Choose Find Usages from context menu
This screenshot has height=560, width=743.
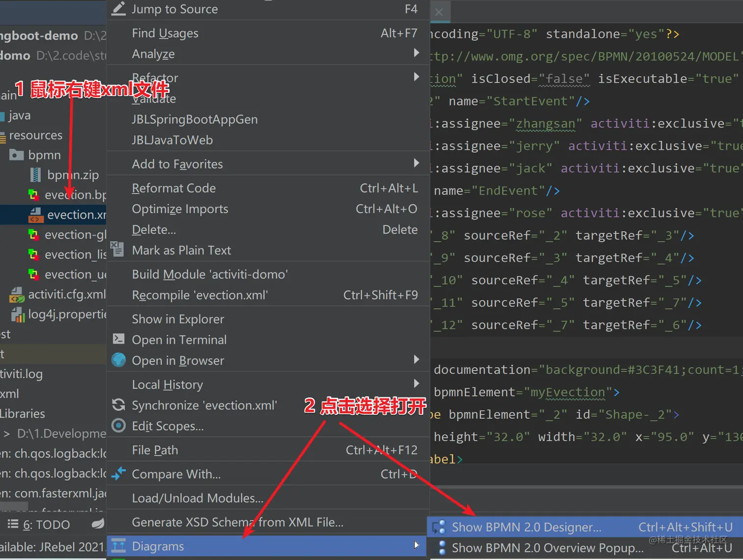click(268, 33)
